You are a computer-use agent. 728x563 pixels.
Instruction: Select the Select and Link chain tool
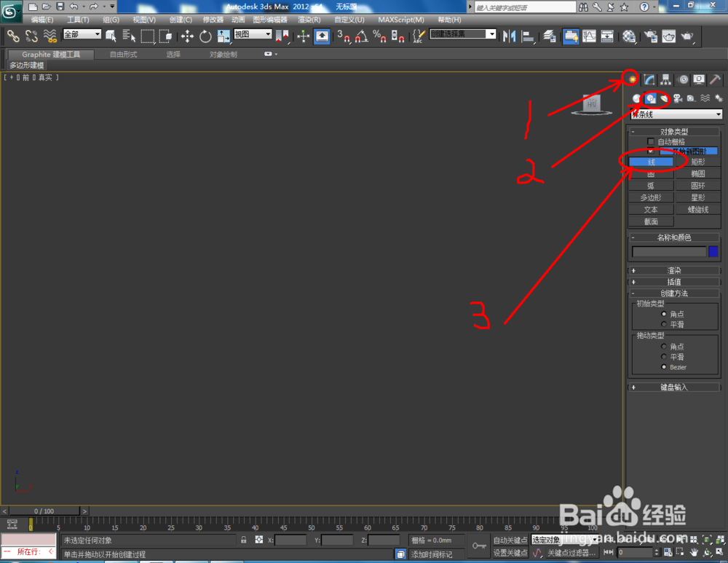(x=13, y=36)
